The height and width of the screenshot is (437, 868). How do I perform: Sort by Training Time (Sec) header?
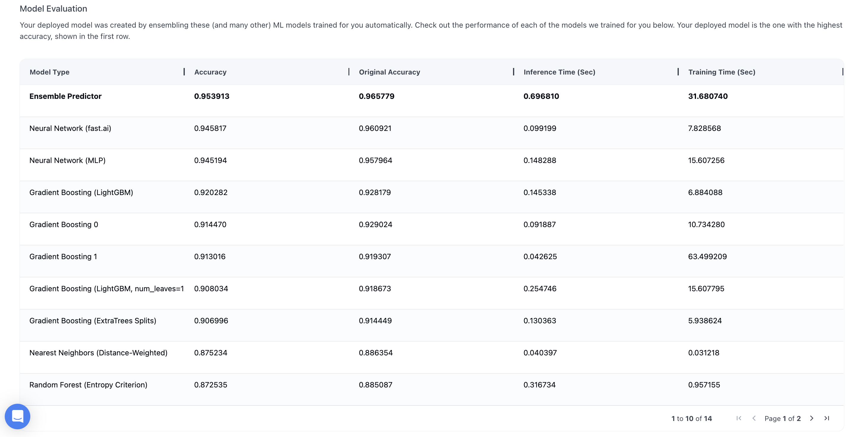pyautogui.click(x=722, y=72)
